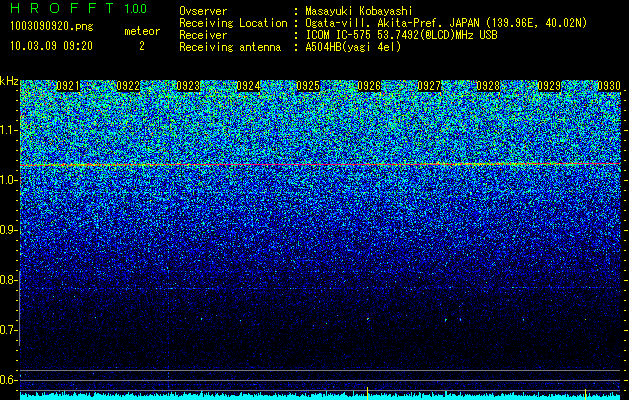The image size is (629, 400).
Task: Click the Ovserver label
Action: click(203, 12)
